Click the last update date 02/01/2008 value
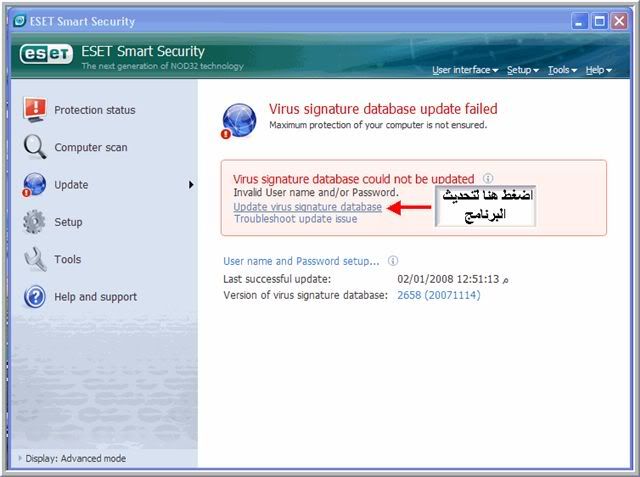This screenshot has height=477, width=640. click(x=453, y=279)
